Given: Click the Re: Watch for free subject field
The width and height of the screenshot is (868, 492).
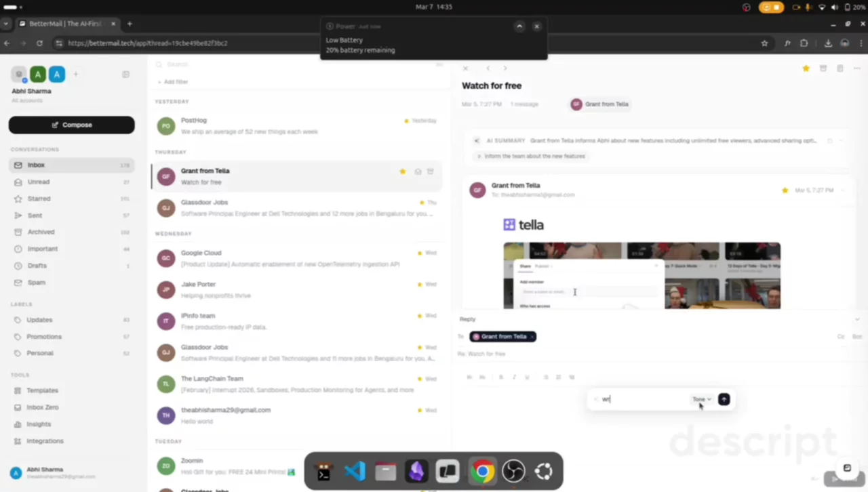Looking at the screenshot, I should [x=651, y=354].
